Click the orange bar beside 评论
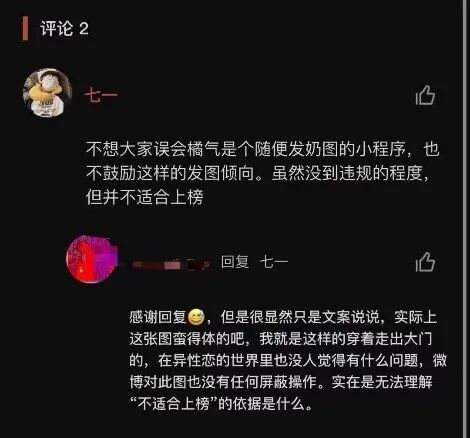This screenshot has width=470, height=438. click(25, 29)
